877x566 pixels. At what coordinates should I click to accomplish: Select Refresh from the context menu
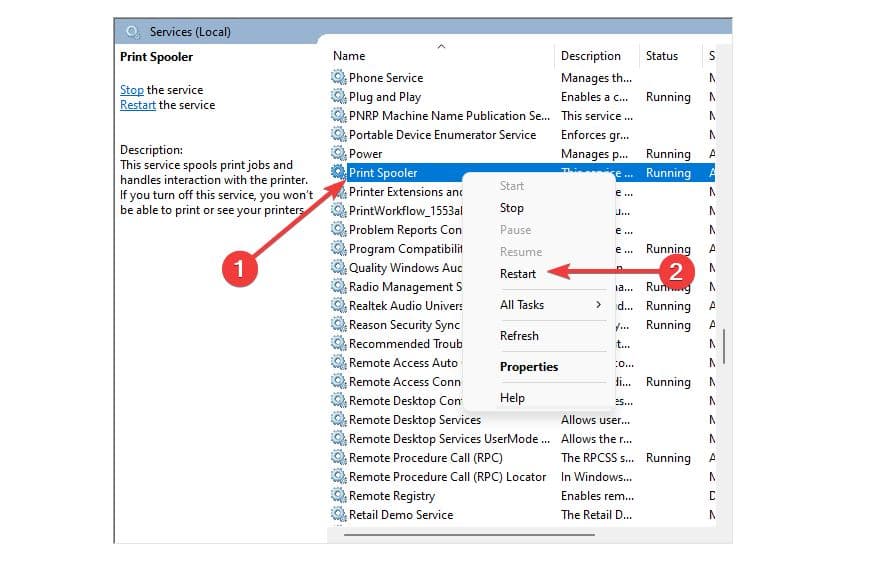(x=519, y=336)
